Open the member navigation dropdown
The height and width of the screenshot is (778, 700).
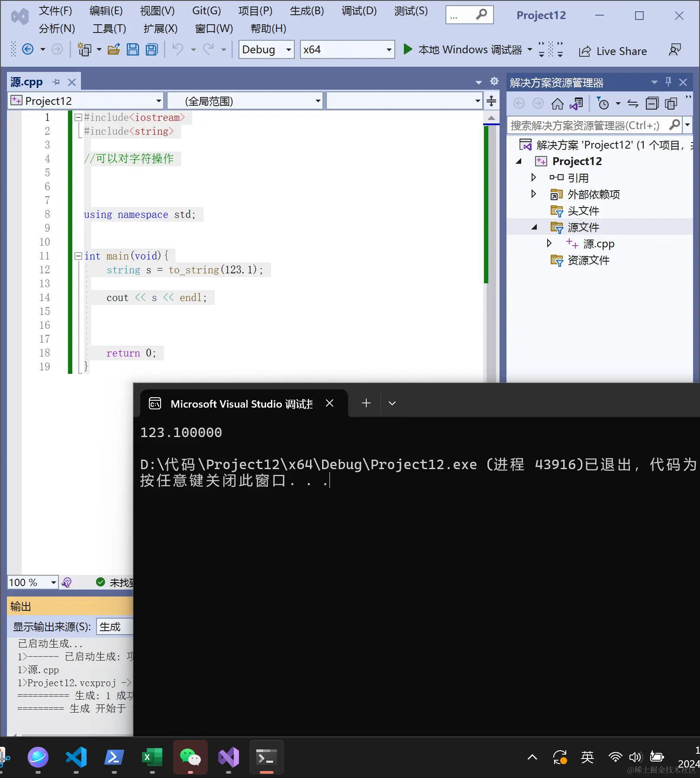pyautogui.click(x=404, y=101)
